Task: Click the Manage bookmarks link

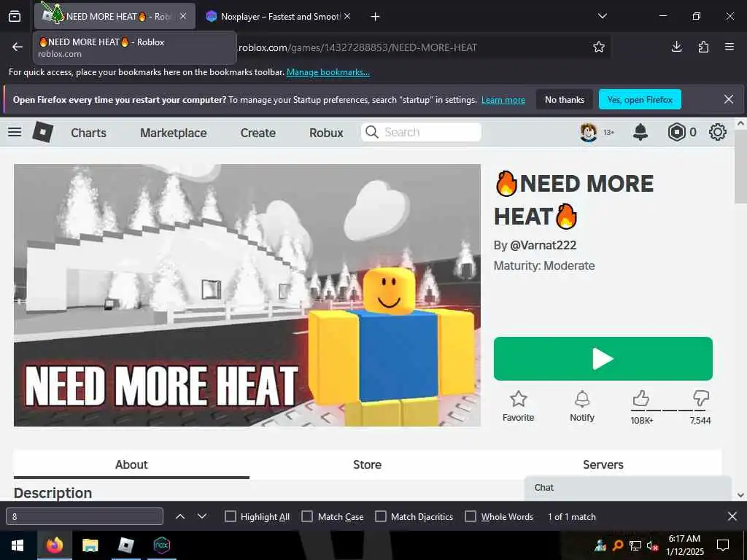Action: click(328, 72)
